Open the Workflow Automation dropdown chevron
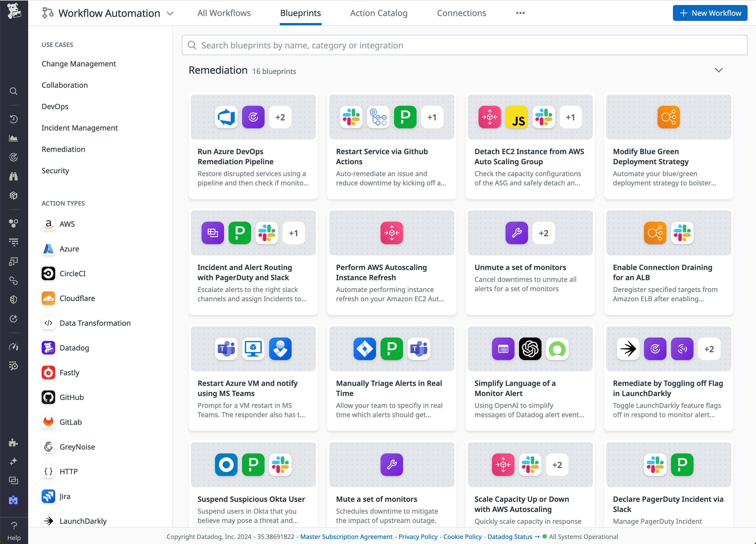 pyautogui.click(x=170, y=14)
